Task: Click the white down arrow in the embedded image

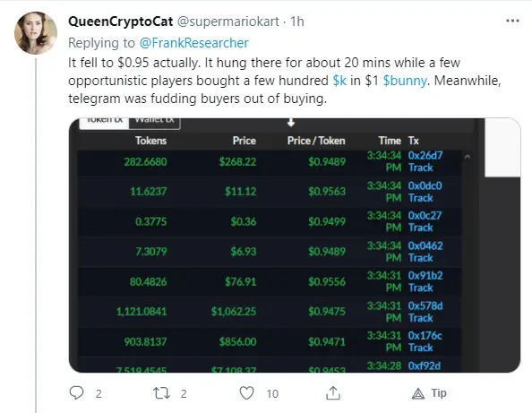Action: click(x=291, y=122)
